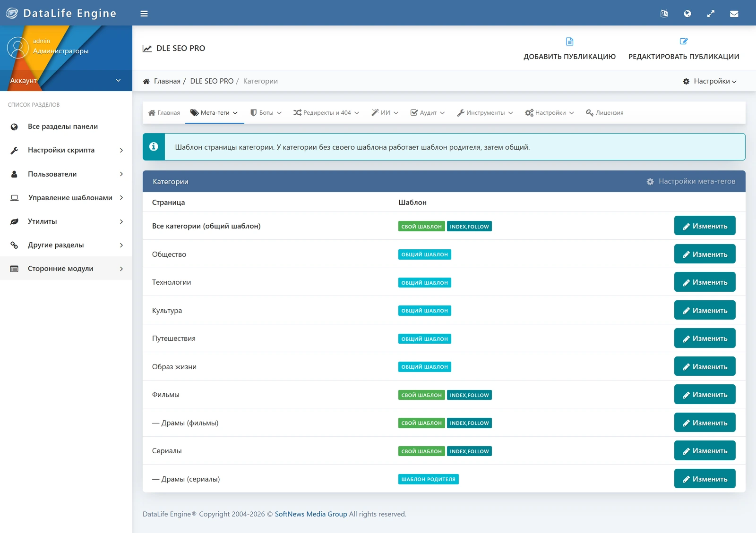Open the Инструменты tab menu
The width and height of the screenshot is (756, 533).
(x=485, y=113)
